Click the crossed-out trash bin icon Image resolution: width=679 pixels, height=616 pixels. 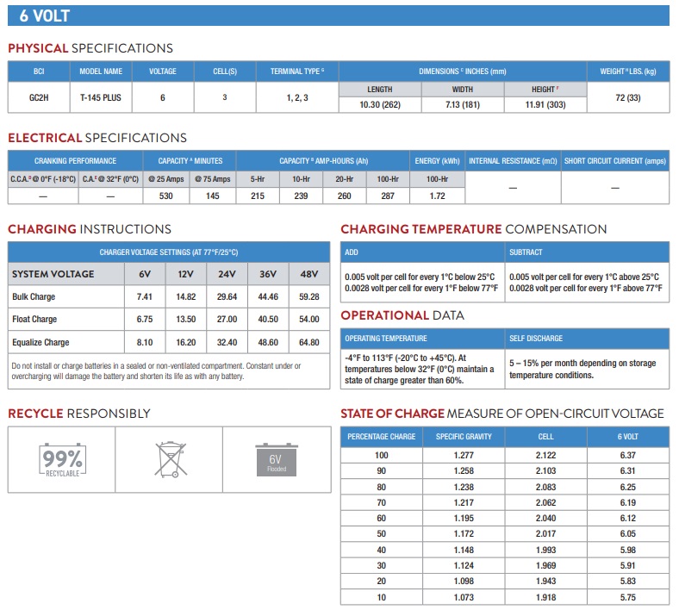coord(169,460)
